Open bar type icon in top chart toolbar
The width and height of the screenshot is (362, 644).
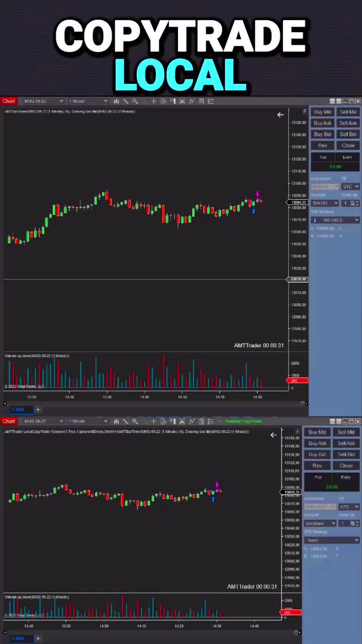[x=116, y=101]
